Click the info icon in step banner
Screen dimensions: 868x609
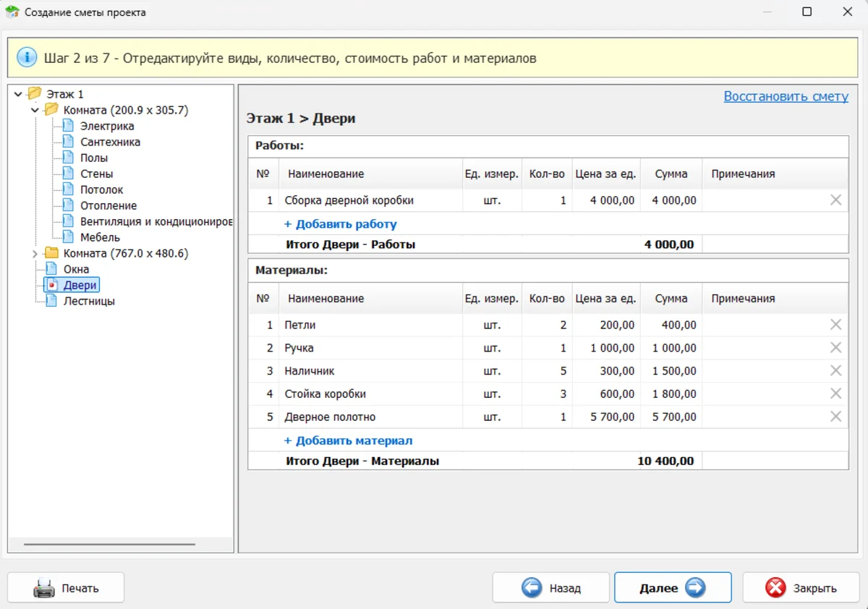point(27,58)
